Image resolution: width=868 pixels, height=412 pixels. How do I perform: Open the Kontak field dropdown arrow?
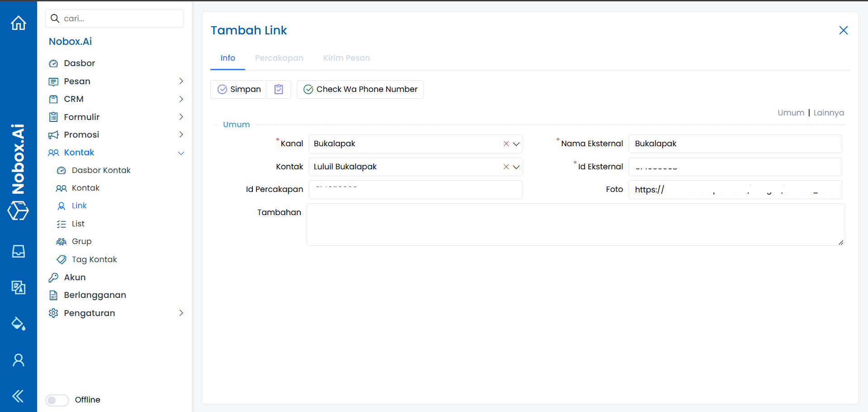click(x=516, y=167)
